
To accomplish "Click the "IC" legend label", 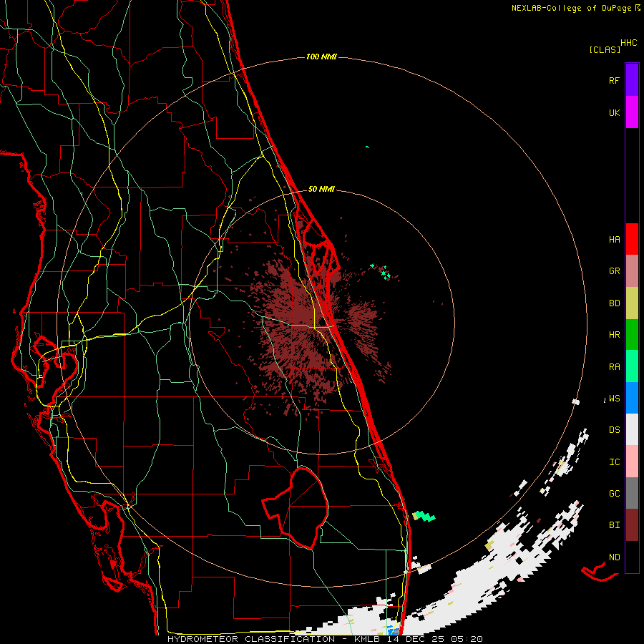I will pos(614,462).
